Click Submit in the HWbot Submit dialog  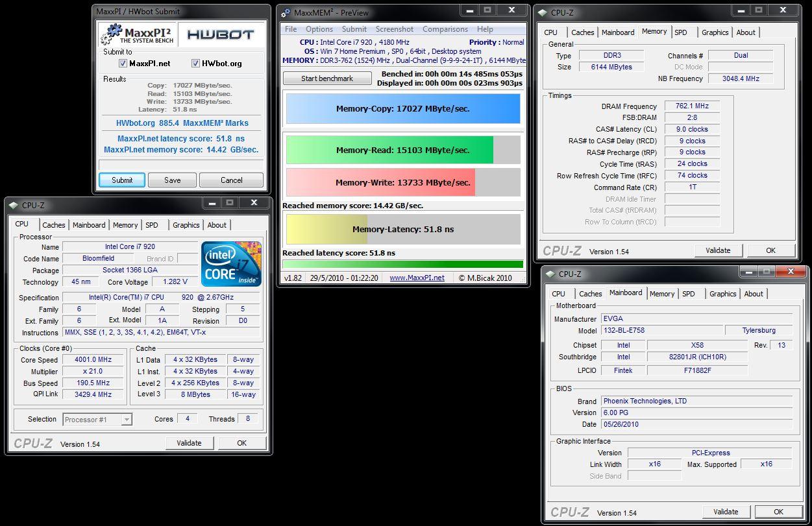[x=122, y=180]
